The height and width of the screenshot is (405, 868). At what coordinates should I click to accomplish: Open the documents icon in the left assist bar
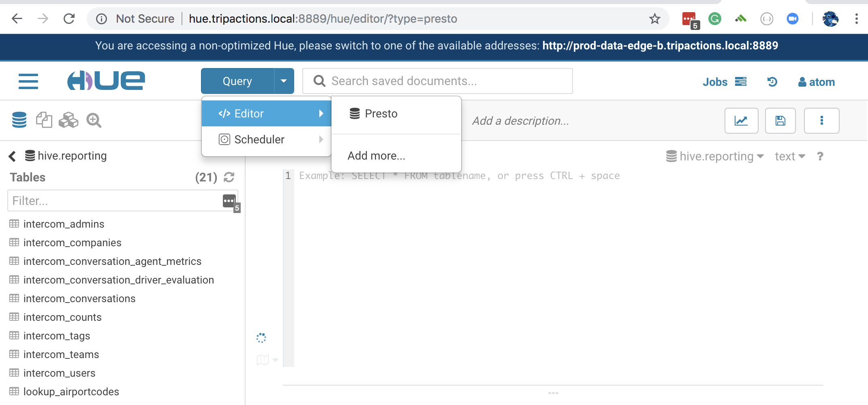44,120
